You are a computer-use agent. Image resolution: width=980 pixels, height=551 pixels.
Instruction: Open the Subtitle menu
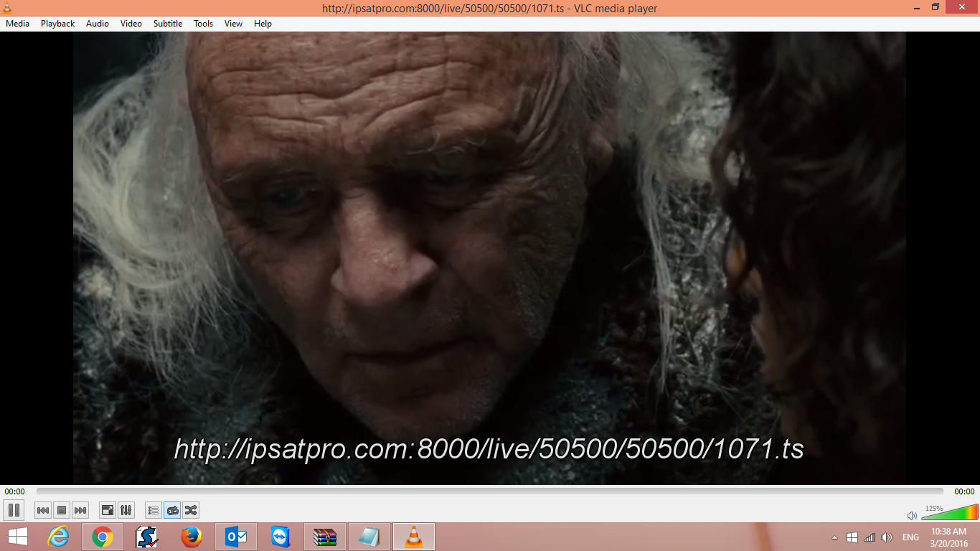click(x=168, y=24)
